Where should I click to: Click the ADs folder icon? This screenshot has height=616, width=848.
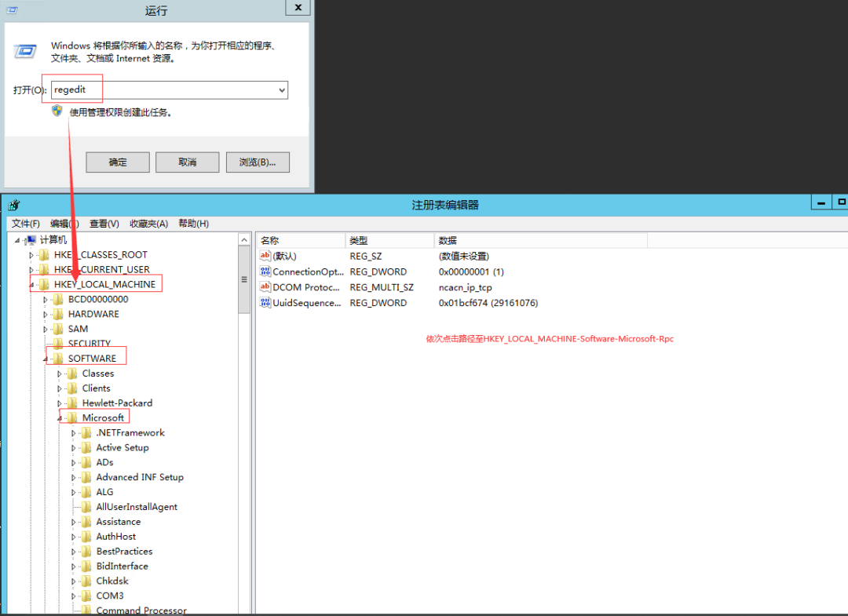86,462
